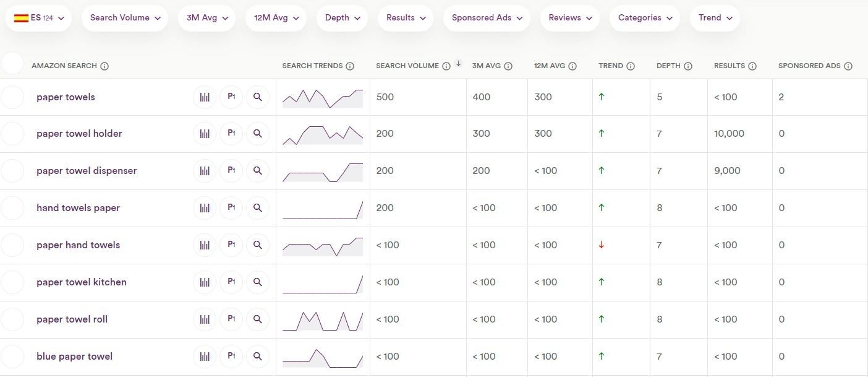868x377 pixels.
Task: Click P1 icon for hand towels paper
Action: (231, 208)
